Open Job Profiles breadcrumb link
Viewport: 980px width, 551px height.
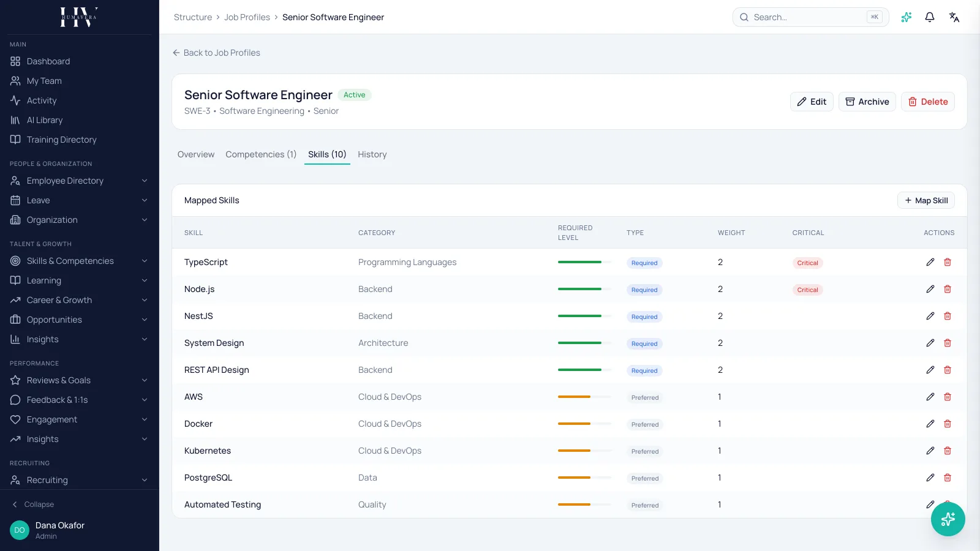point(247,17)
